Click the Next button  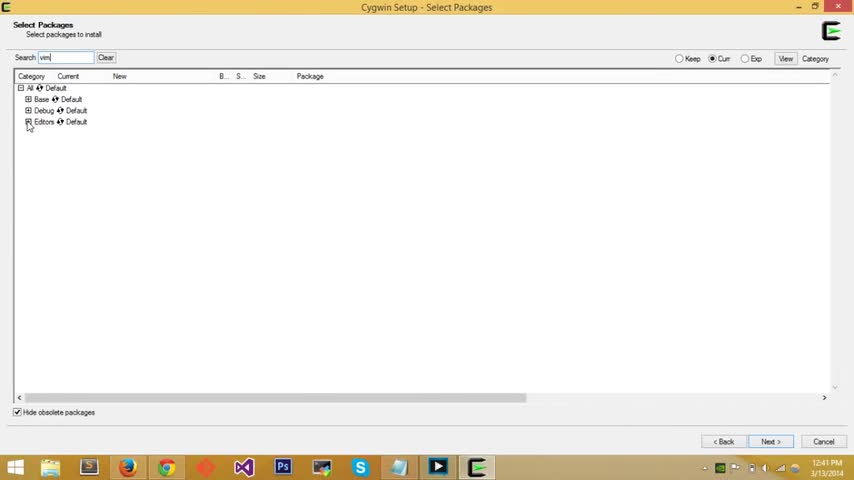(771, 442)
